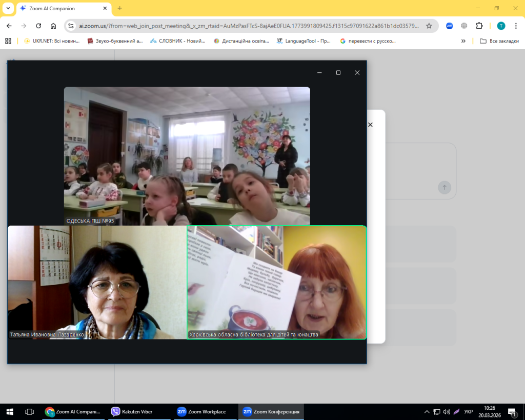The image size is (525, 420).
Task: Open the Chrome three-dot menu
Action: point(516,26)
